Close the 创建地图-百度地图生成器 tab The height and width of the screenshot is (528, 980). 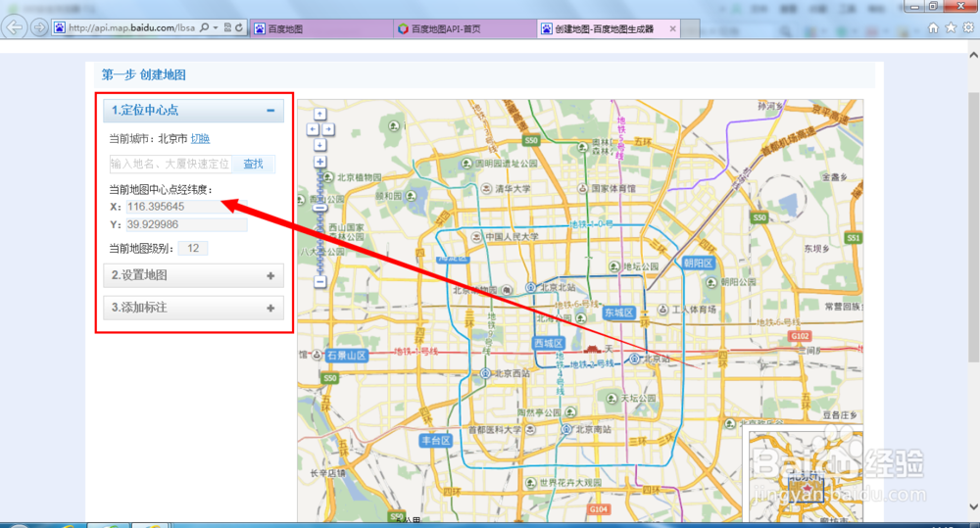[x=672, y=28]
